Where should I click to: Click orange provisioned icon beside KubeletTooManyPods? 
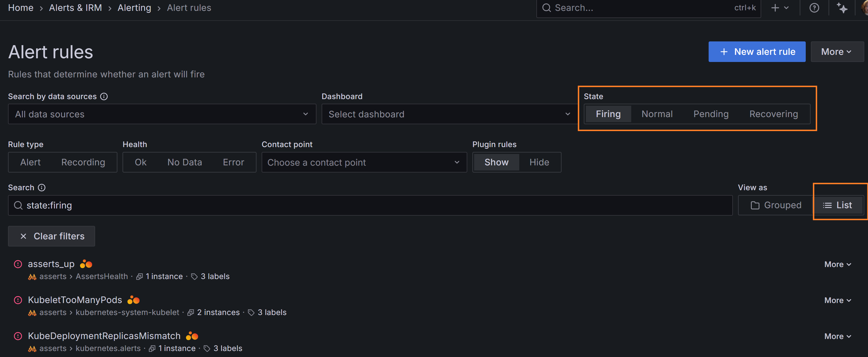[x=133, y=300]
